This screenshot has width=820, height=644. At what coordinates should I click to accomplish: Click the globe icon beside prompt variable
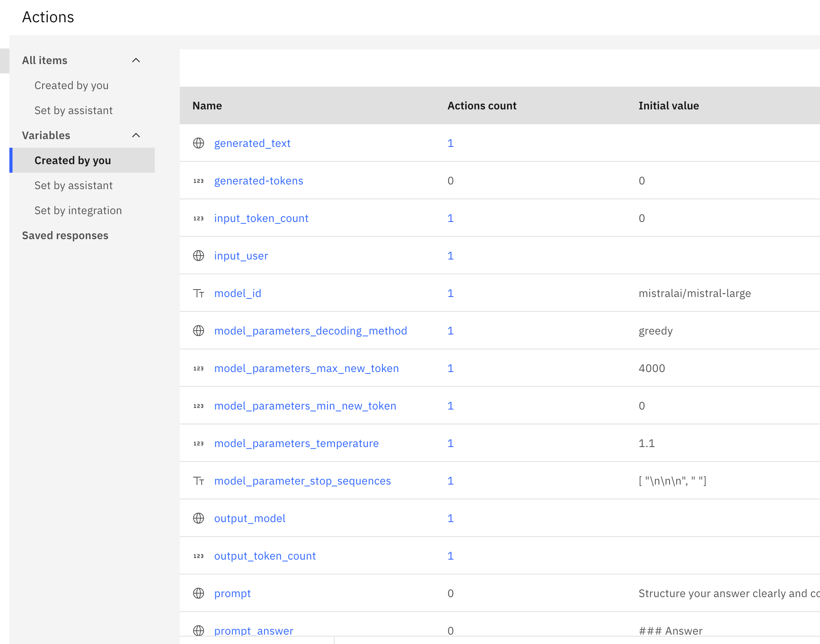point(199,594)
